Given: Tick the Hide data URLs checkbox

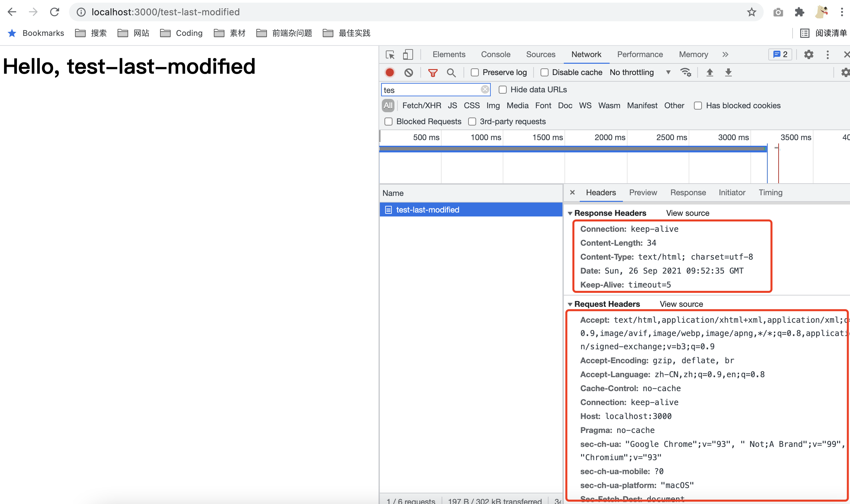Looking at the screenshot, I should (503, 90).
